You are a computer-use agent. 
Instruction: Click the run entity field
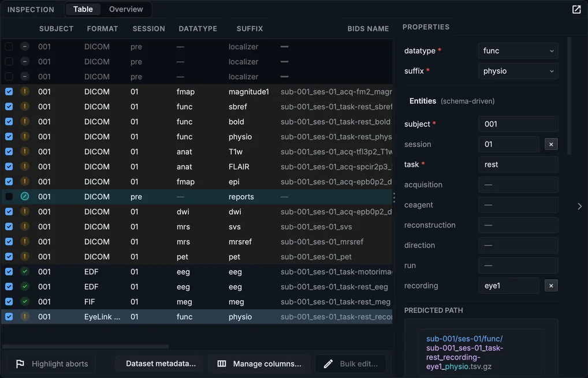click(x=518, y=265)
